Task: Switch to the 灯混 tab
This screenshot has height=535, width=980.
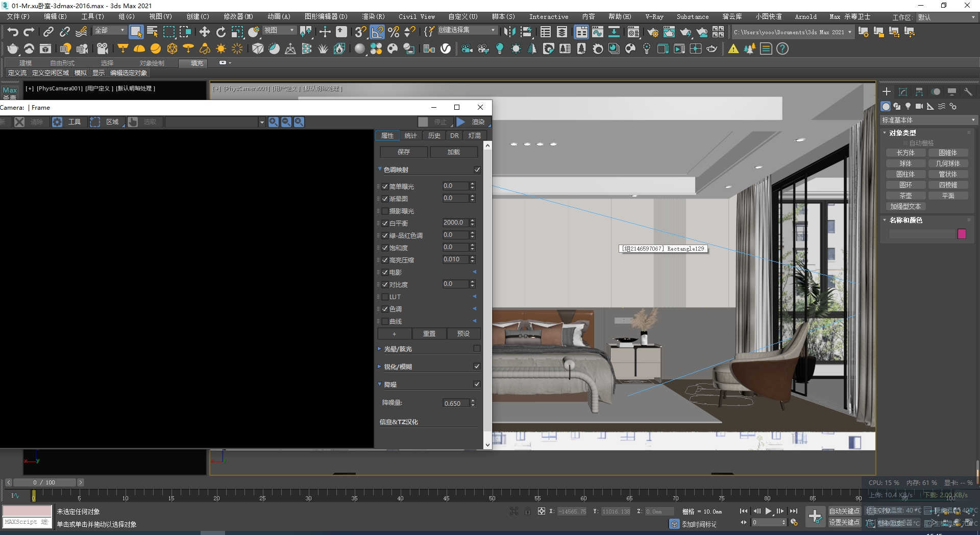Action: click(475, 136)
